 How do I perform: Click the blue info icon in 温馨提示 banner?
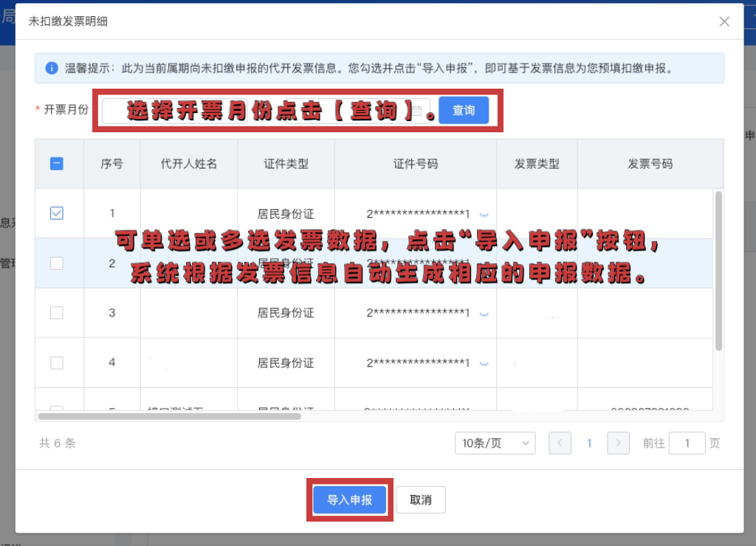[50, 67]
